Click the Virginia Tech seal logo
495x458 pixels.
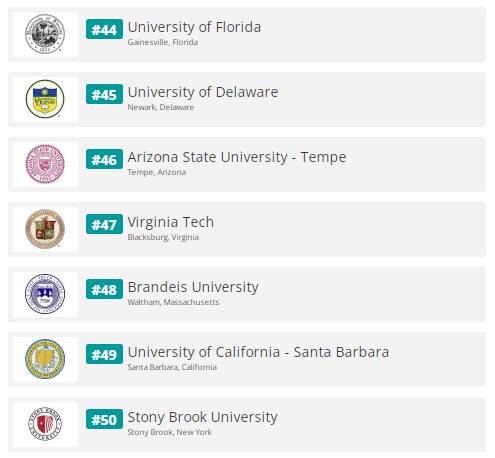[x=45, y=229]
